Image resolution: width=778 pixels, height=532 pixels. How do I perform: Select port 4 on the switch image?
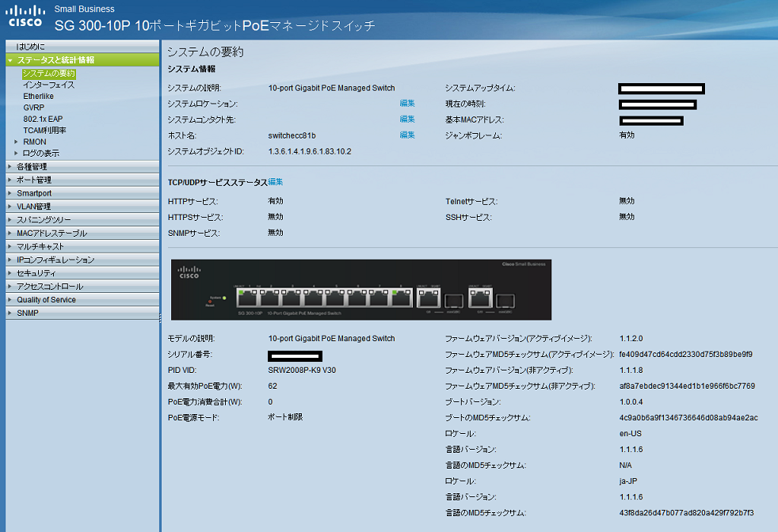click(x=313, y=298)
